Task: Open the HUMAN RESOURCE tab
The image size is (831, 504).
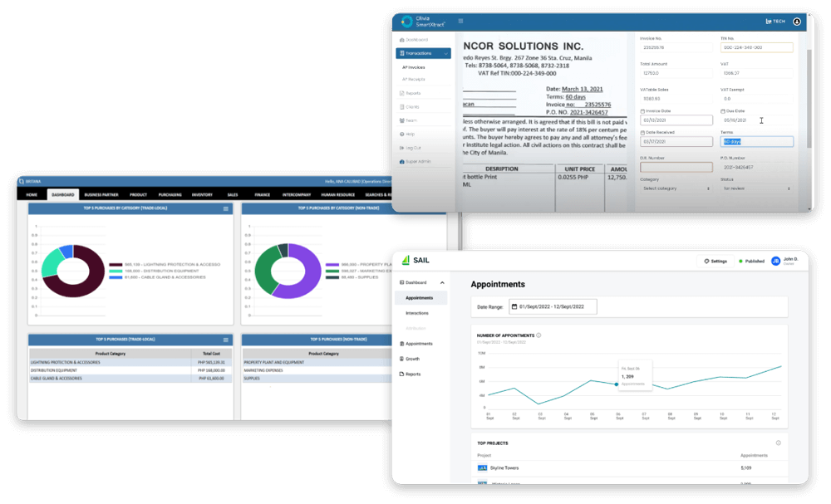Action: click(x=338, y=195)
